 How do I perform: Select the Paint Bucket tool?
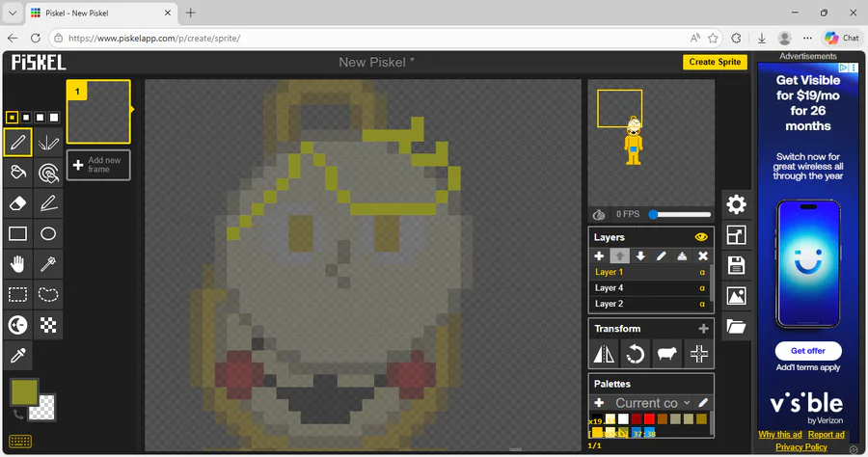[17, 173]
